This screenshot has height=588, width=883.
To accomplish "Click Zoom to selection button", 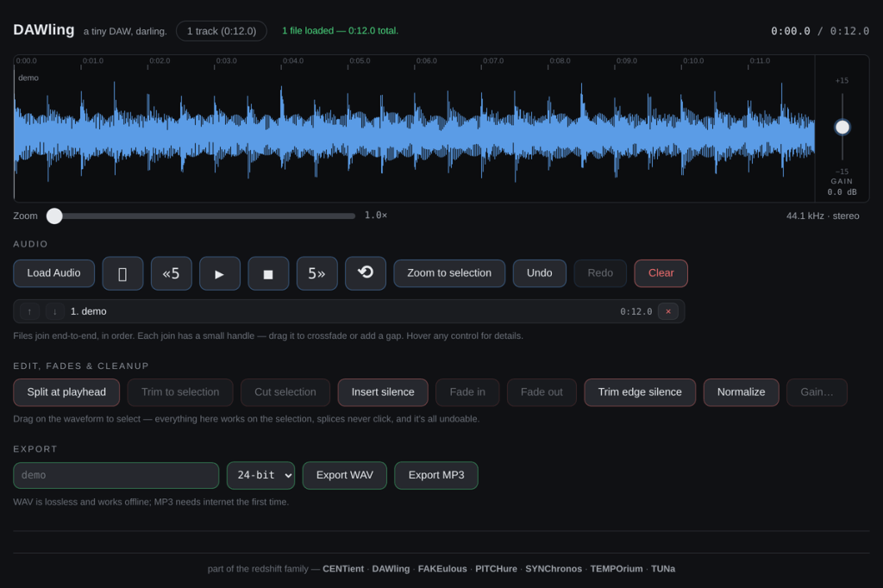I will coord(449,273).
